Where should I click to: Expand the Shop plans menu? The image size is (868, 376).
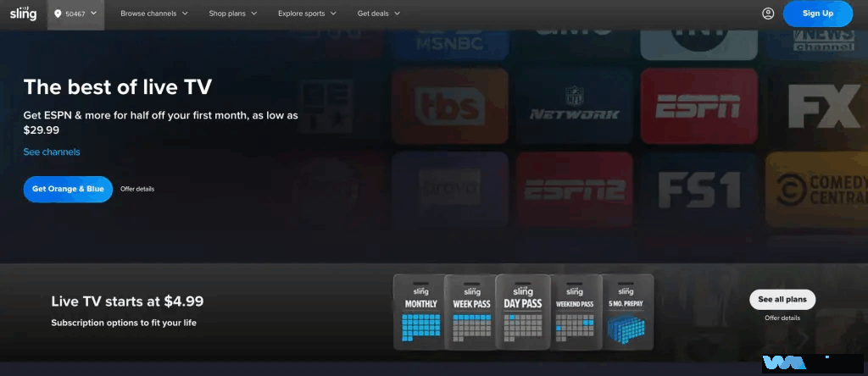point(233,14)
